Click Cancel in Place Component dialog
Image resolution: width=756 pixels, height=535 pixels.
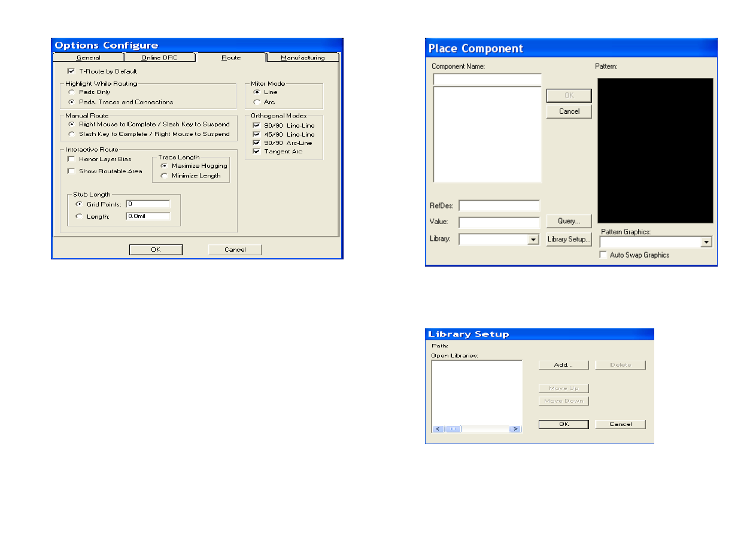click(x=569, y=111)
